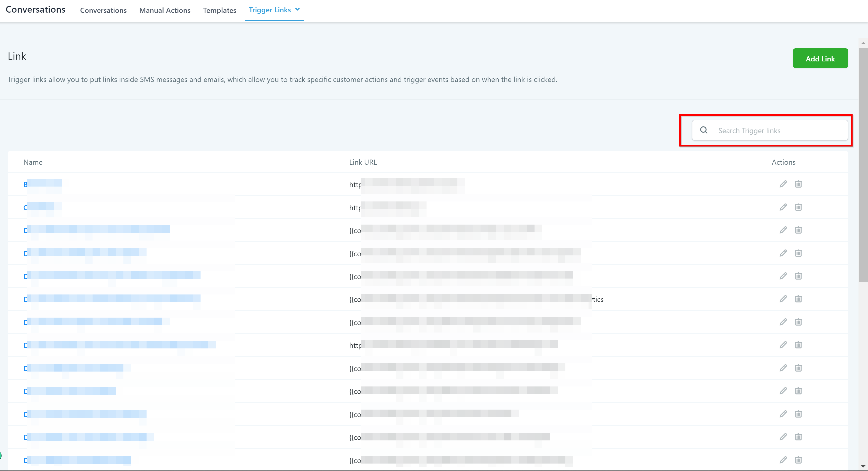Click the trash icon in the third row
The image size is (868, 471).
pos(798,230)
